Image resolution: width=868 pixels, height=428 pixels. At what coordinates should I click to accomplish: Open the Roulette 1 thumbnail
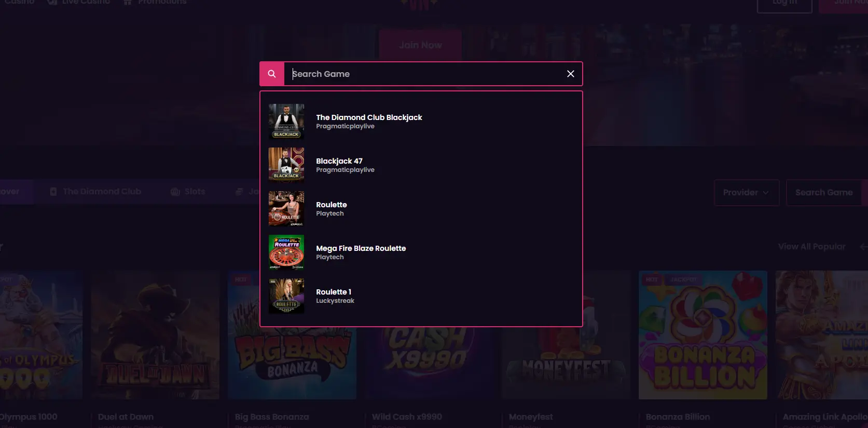pos(286,296)
